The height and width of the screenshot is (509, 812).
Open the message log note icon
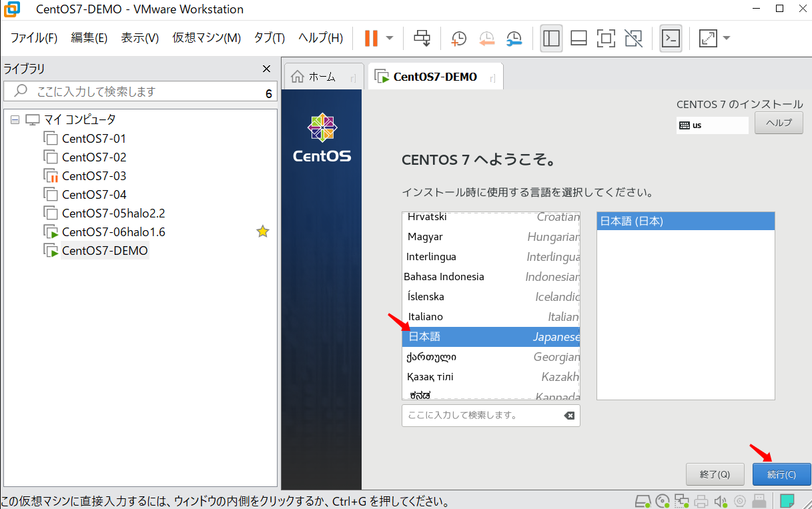pos(787,500)
